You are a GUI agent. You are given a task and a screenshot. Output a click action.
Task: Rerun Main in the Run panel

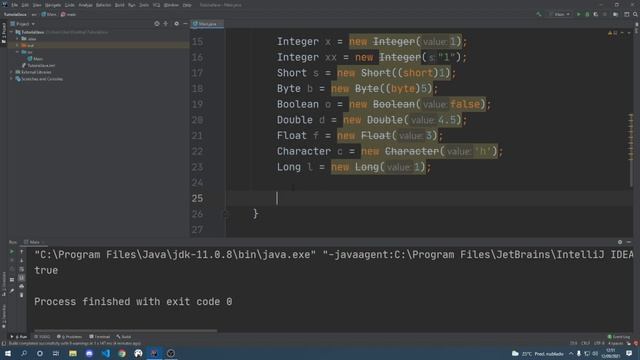tap(12, 252)
